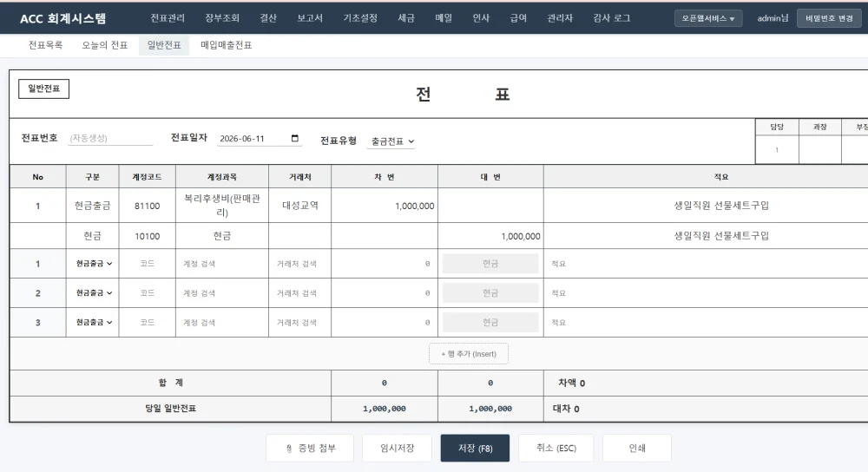Open 구분 dropdown in entry row 3
Screen dimensions: 868x472
tap(93, 323)
